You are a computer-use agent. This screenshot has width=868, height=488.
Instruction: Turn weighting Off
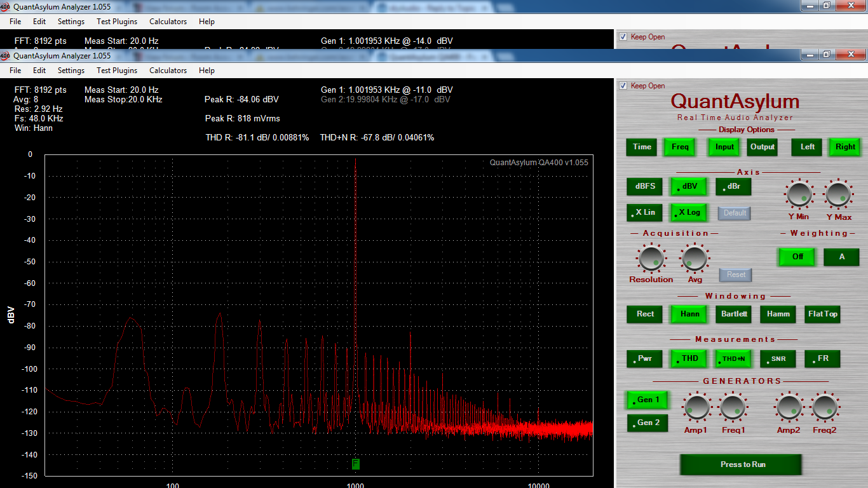click(x=797, y=257)
